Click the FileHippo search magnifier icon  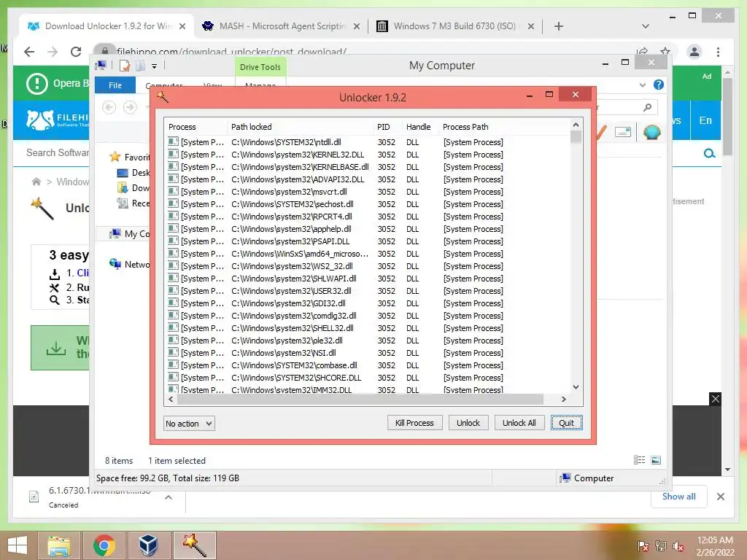tap(709, 153)
